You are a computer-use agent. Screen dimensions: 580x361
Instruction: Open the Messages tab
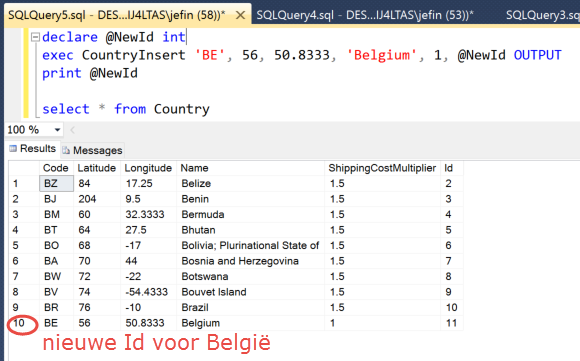click(92, 150)
